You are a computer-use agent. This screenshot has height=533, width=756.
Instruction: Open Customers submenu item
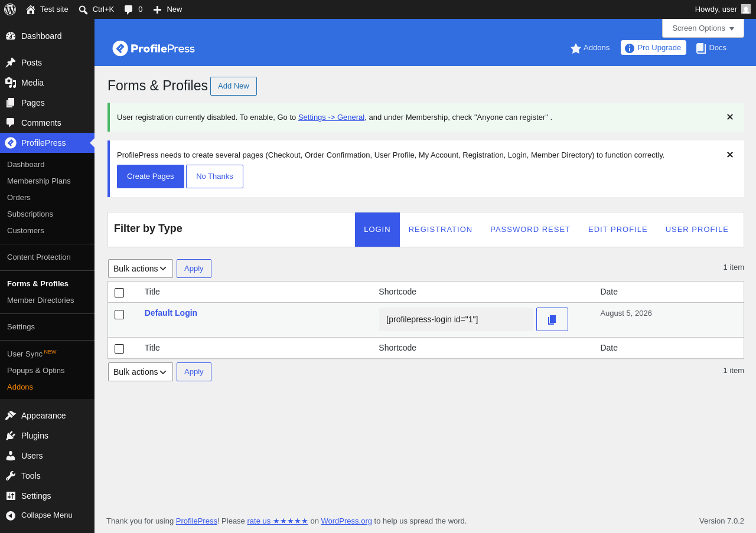(47, 231)
